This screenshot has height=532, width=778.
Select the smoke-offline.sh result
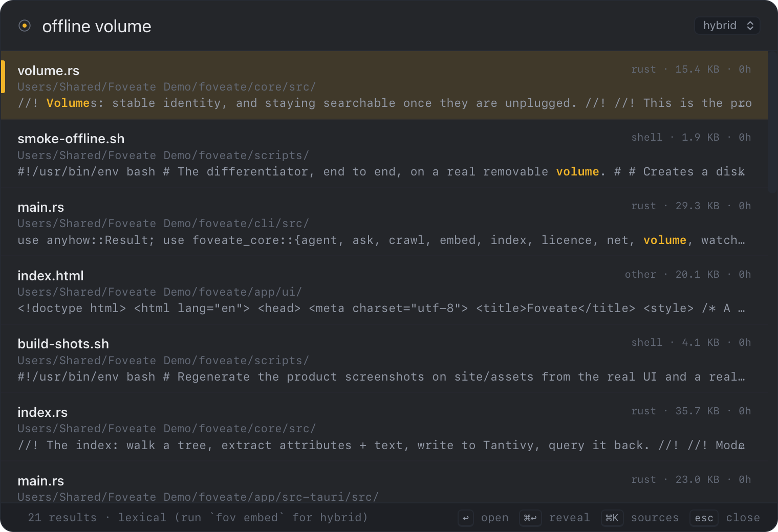(x=384, y=153)
